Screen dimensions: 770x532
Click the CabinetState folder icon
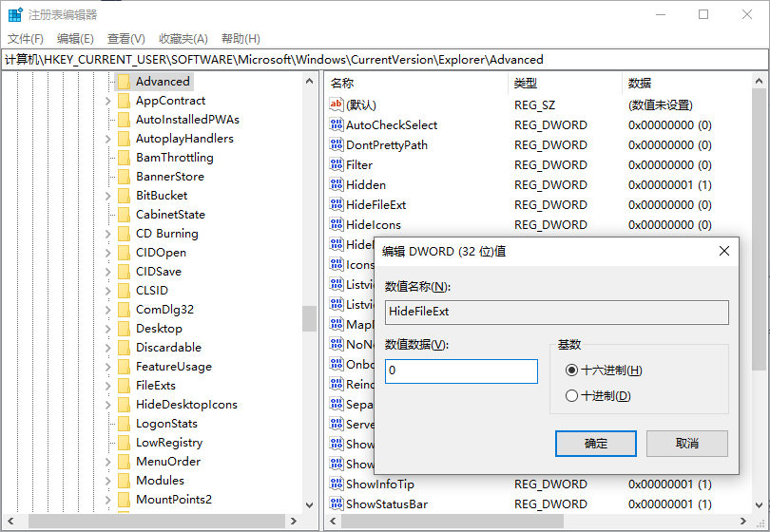(x=124, y=215)
